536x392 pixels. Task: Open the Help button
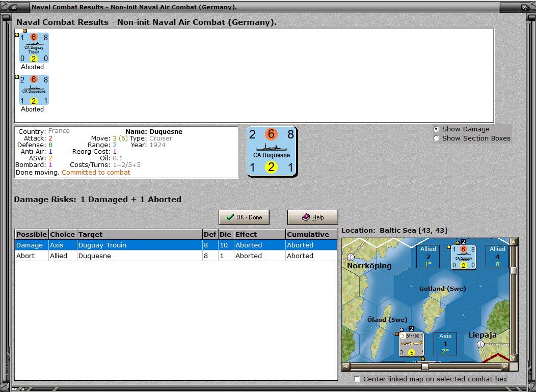313,217
